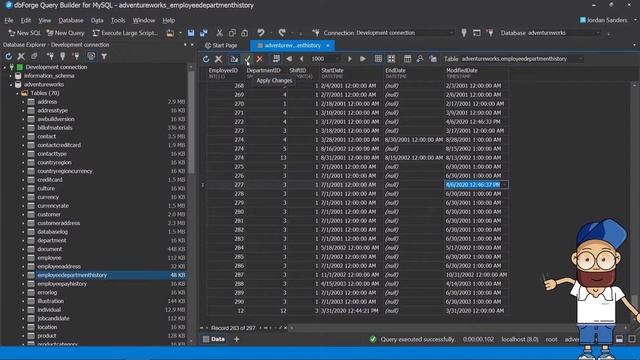
Task: Select the department table in the tree
Action: click(52, 240)
